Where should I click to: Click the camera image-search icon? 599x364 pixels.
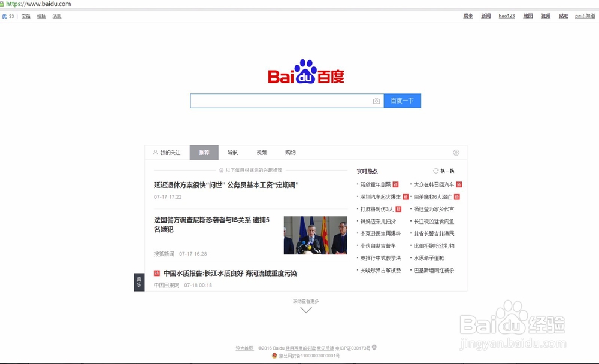pyautogui.click(x=376, y=101)
